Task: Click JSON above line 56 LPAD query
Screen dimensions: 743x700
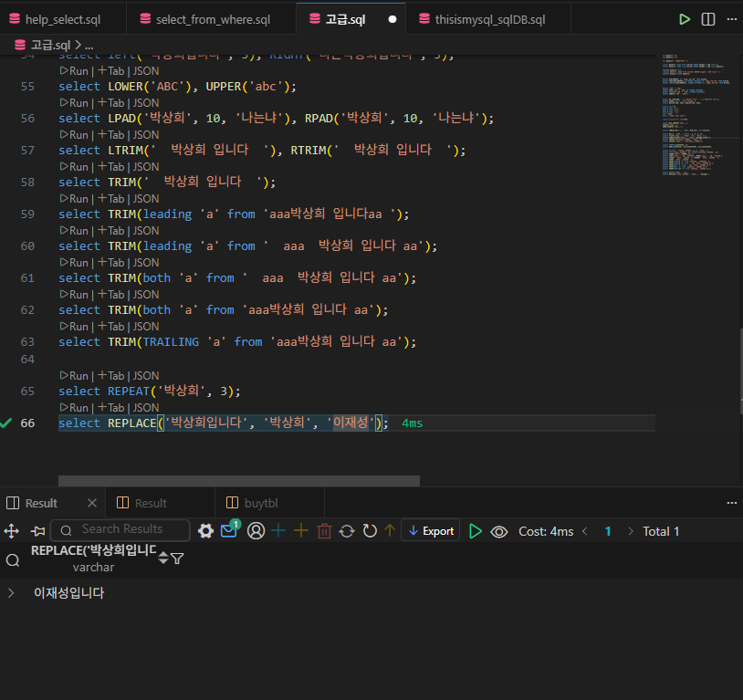Action: pyautogui.click(x=146, y=103)
